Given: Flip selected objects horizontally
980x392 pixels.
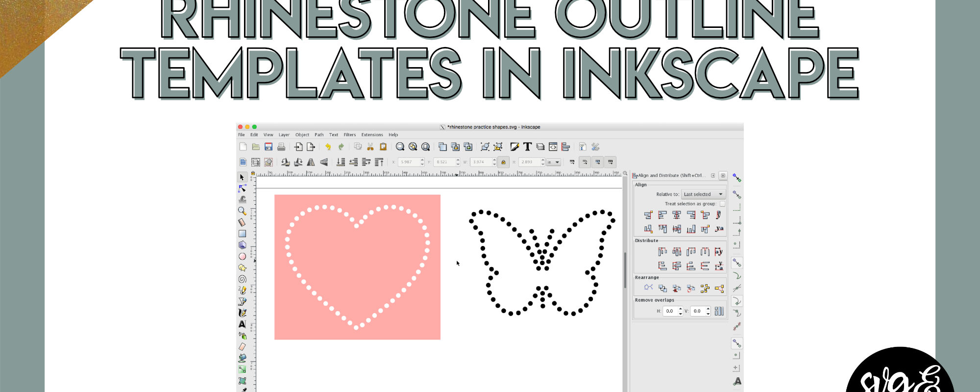Looking at the screenshot, I should (x=311, y=162).
